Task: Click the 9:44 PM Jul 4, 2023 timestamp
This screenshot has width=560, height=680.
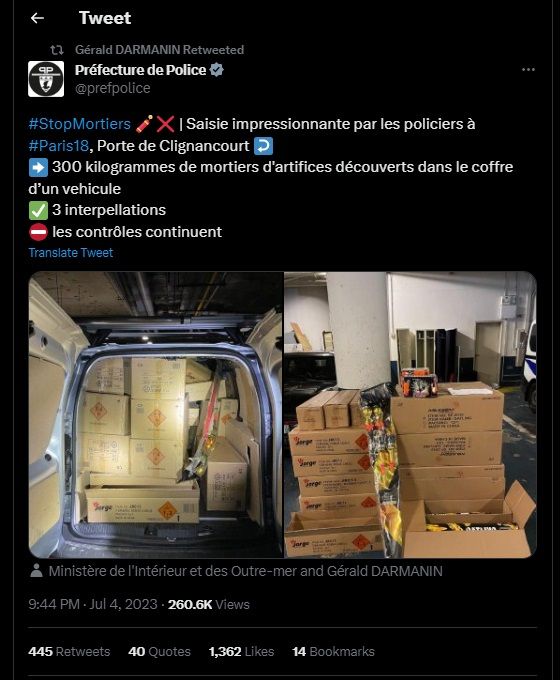Action: coord(92,604)
